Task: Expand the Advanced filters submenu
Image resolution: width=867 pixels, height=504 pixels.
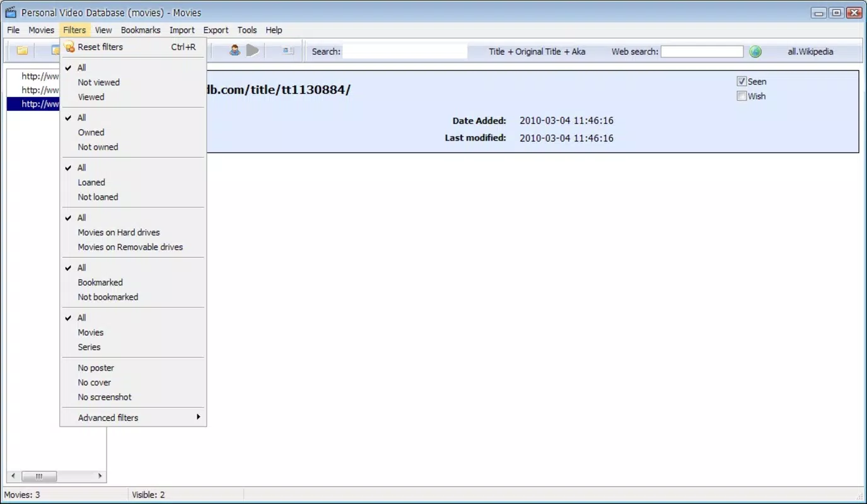Action: coord(133,418)
